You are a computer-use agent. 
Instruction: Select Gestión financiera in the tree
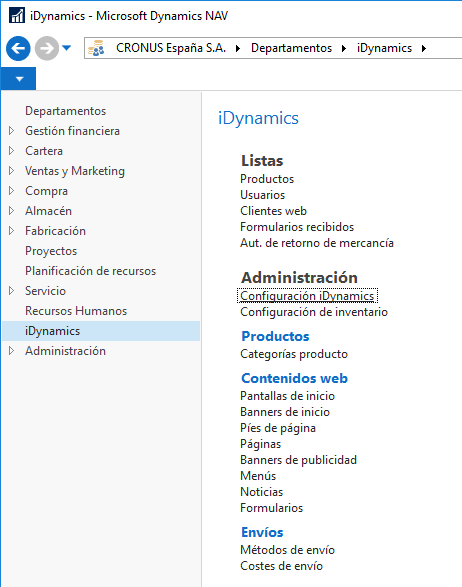pos(72,131)
